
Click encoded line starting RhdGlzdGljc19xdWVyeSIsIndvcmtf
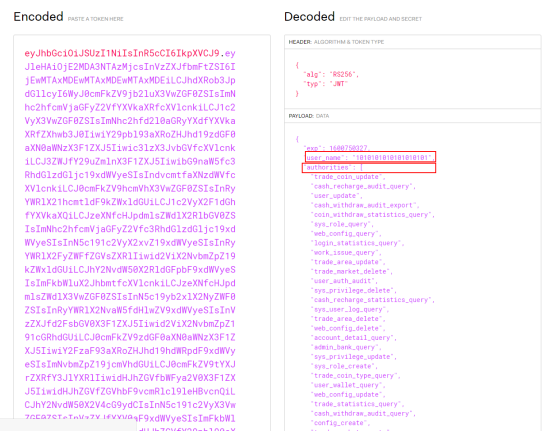(x=130, y=175)
